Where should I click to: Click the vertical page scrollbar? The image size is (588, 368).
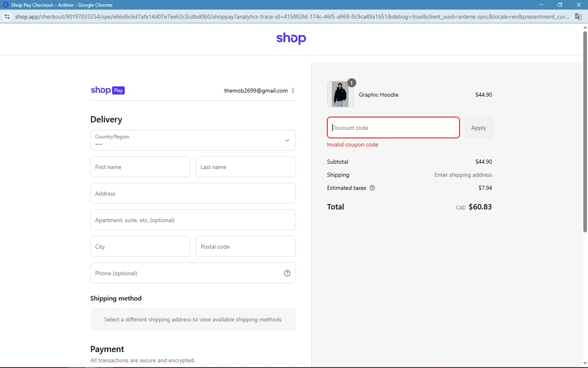coord(585,131)
